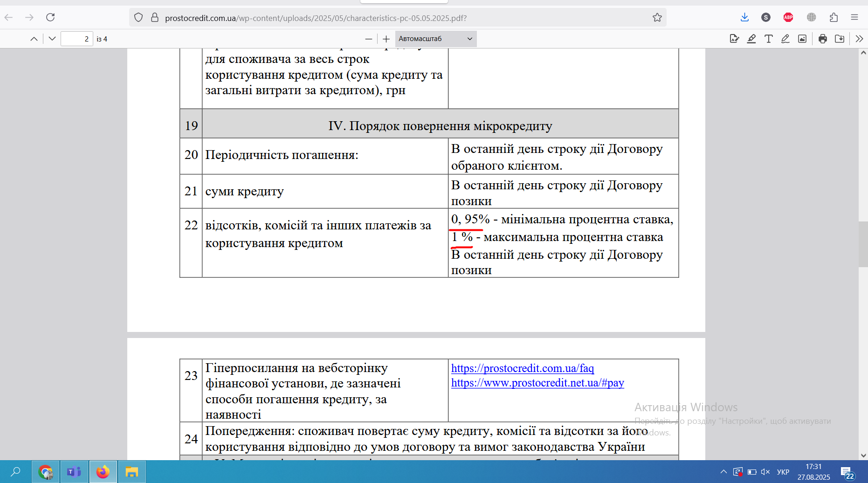Open the AdBlock Plus extension icon
868x483 pixels.
point(788,17)
